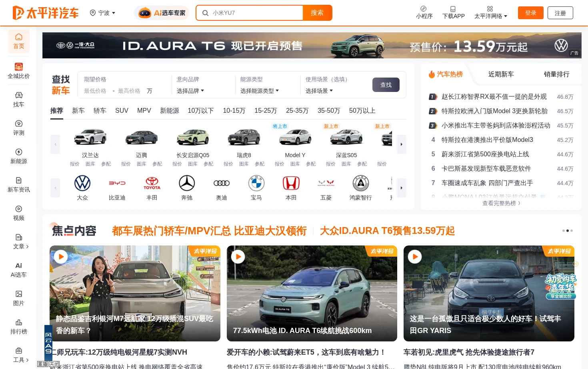Open 蔚来浙江省第500座换电站上线 hot item
This screenshot has height=369, width=588.
(x=485, y=154)
